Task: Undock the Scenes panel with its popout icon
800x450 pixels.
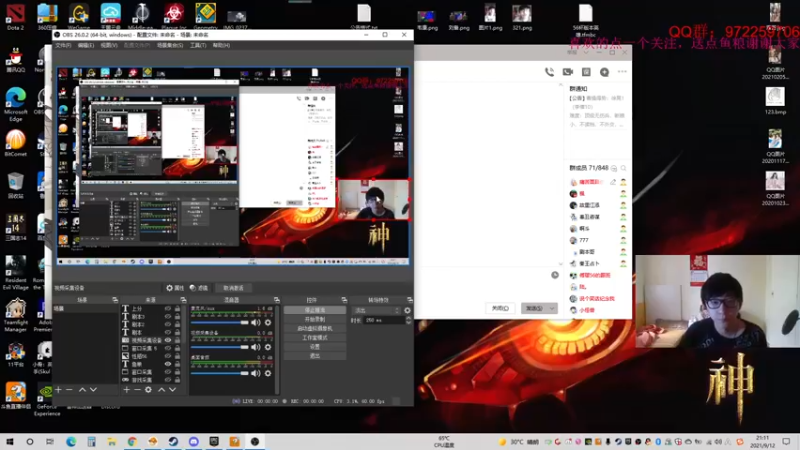Action: point(115,300)
